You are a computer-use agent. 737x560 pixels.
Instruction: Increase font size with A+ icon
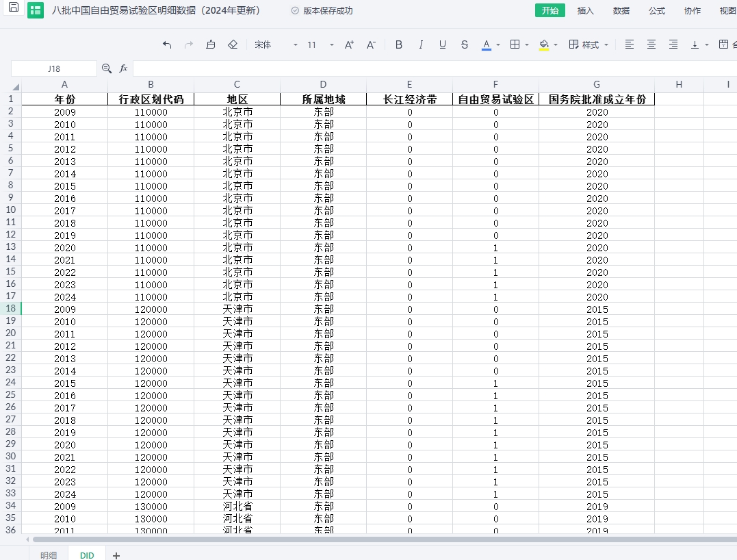[x=349, y=44]
